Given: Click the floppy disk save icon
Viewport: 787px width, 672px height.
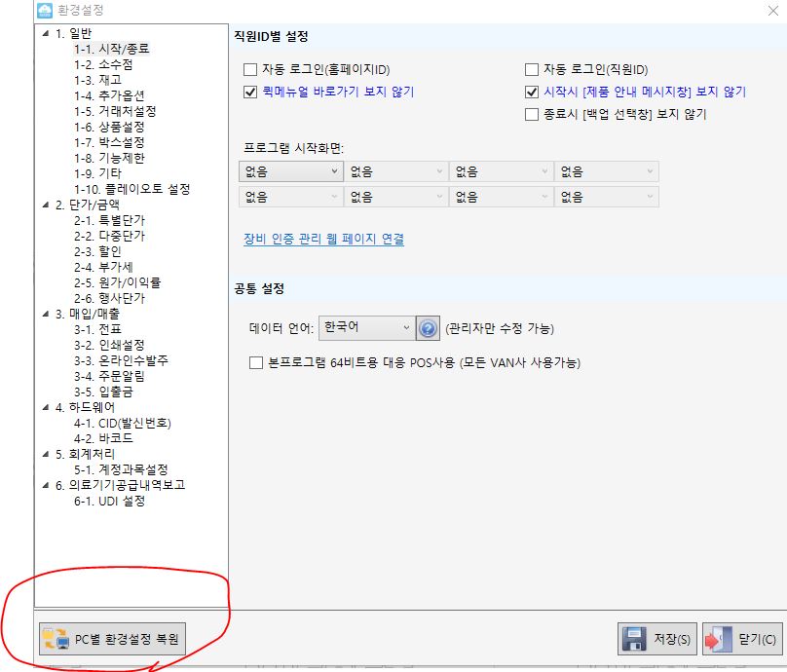Looking at the screenshot, I should pos(635,639).
